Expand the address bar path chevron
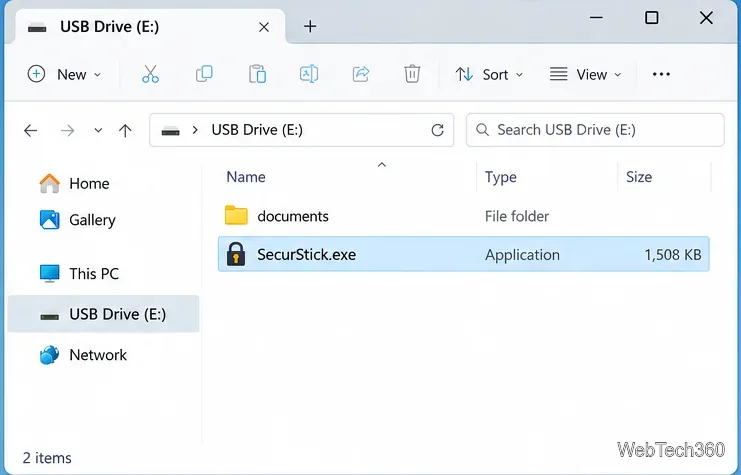Image resolution: width=741 pixels, height=475 pixels. click(x=195, y=130)
